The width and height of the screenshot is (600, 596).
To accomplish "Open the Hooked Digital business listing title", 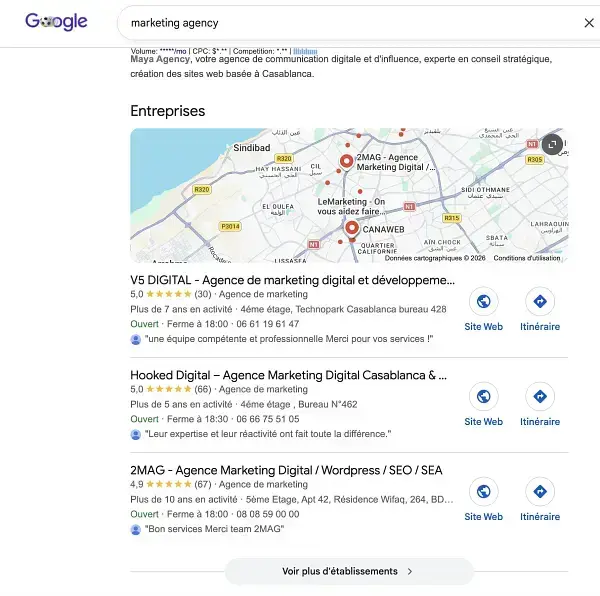I will 288,375.
